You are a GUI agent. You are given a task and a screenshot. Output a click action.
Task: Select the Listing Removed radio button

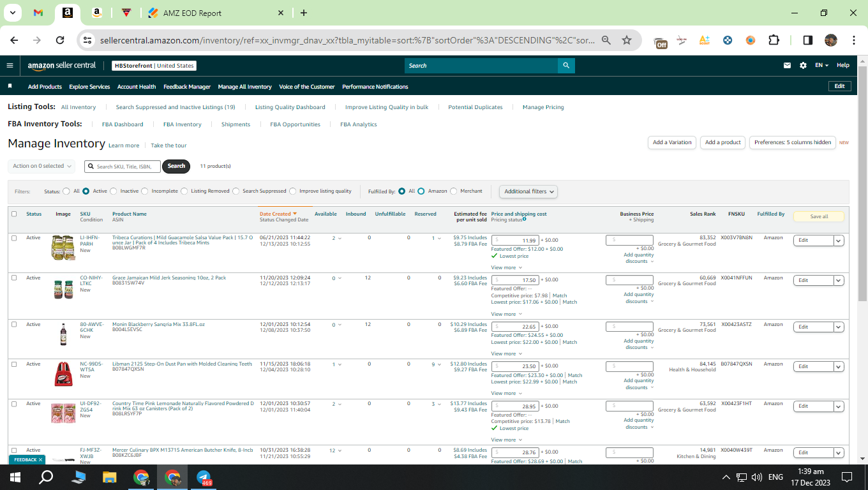pos(184,191)
